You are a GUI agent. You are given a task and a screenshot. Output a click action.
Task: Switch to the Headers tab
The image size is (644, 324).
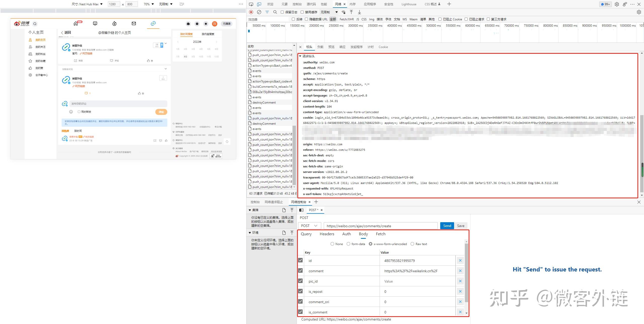327,234
